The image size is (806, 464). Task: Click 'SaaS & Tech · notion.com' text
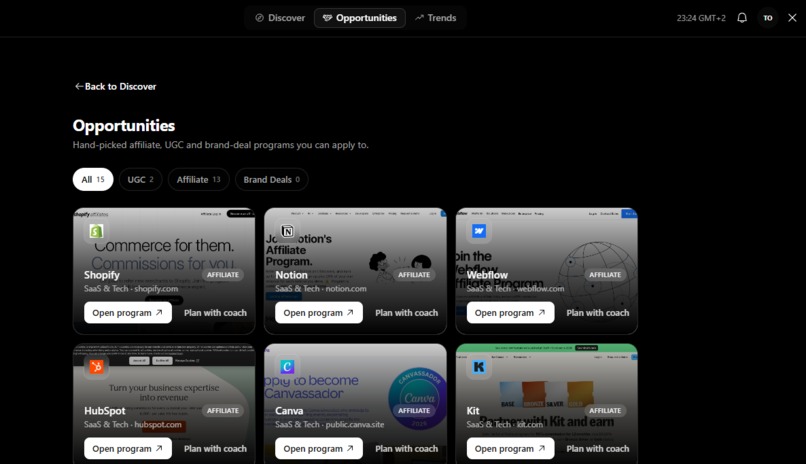(x=321, y=289)
